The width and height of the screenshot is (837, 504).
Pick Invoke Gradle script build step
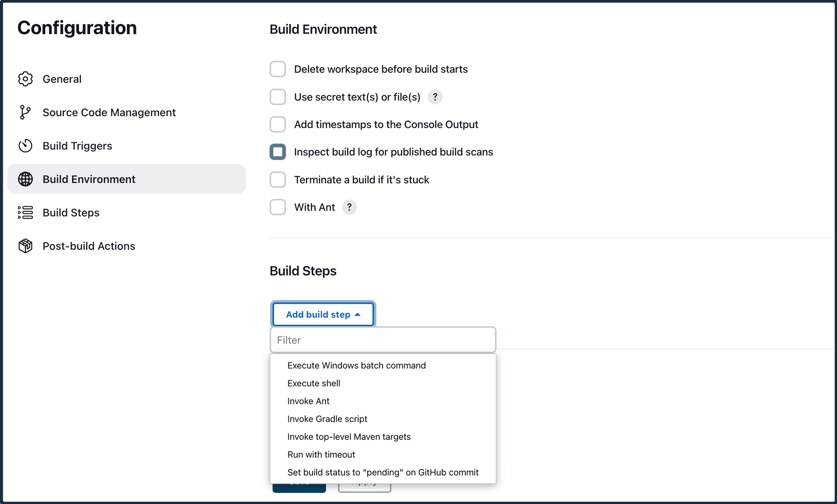[327, 419]
